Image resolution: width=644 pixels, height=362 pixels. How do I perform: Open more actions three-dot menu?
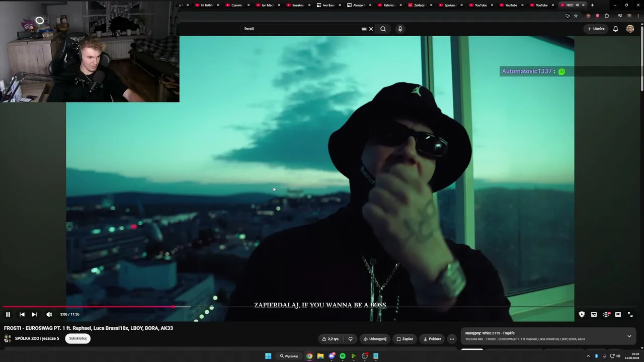pyautogui.click(x=452, y=339)
